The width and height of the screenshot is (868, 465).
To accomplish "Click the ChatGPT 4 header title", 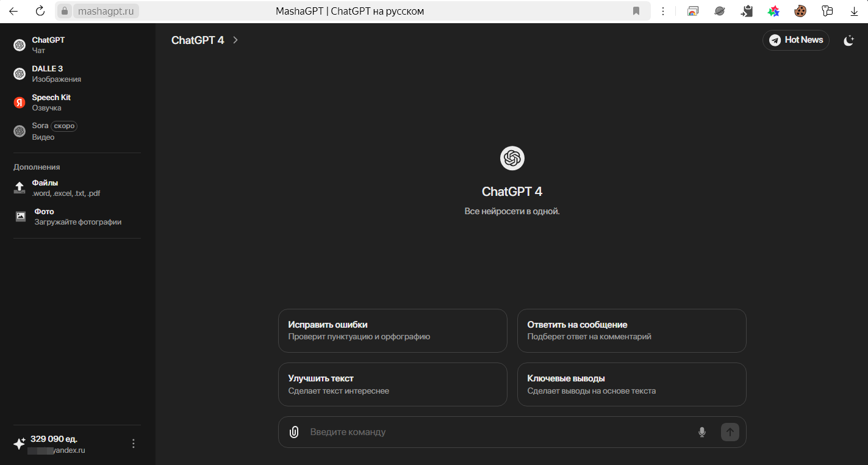I will click(198, 40).
